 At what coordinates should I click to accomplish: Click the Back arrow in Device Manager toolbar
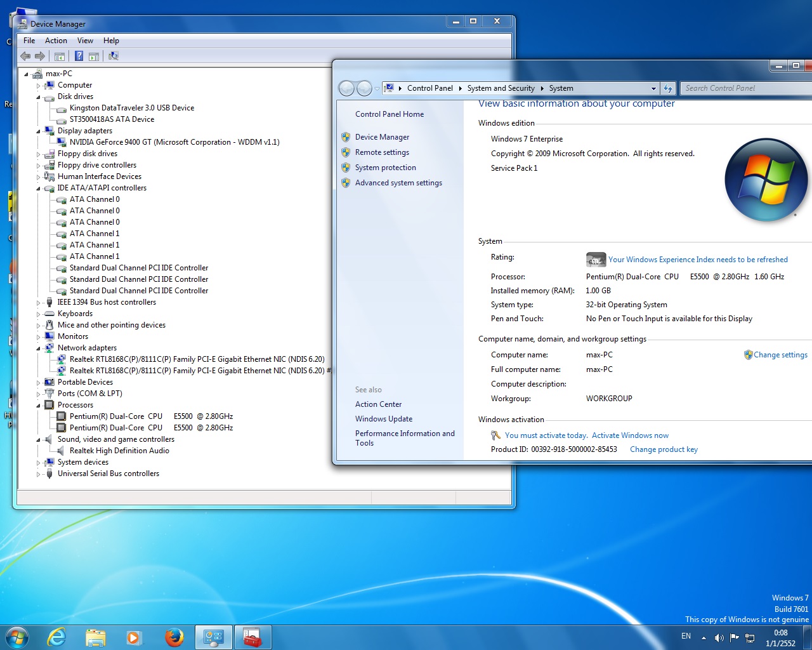(25, 56)
